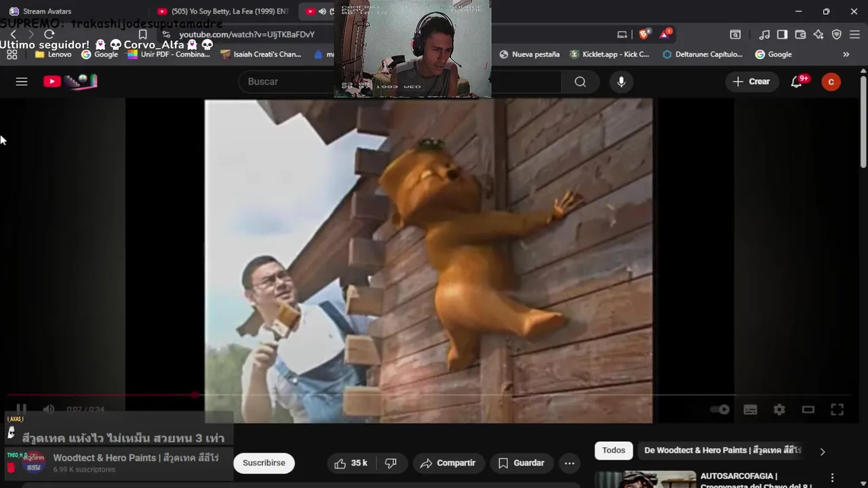Toggle subtitles in the video player
The width and height of the screenshot is (868, 488).
[750, 409]
